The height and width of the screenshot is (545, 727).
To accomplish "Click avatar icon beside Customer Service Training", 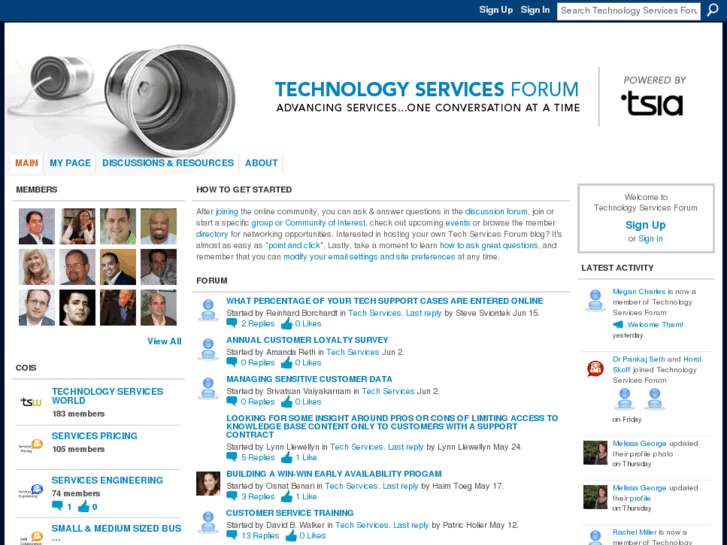I will (208, 522).
